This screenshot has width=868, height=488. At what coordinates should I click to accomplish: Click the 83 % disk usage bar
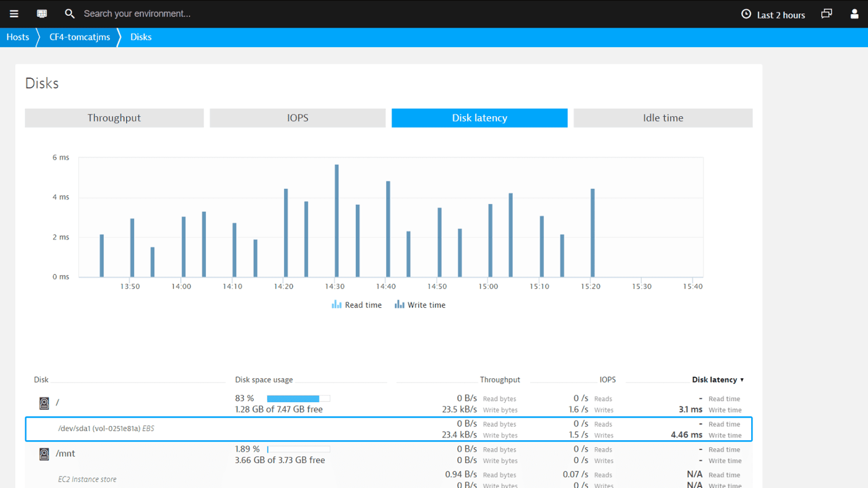[x=298, y=399]
